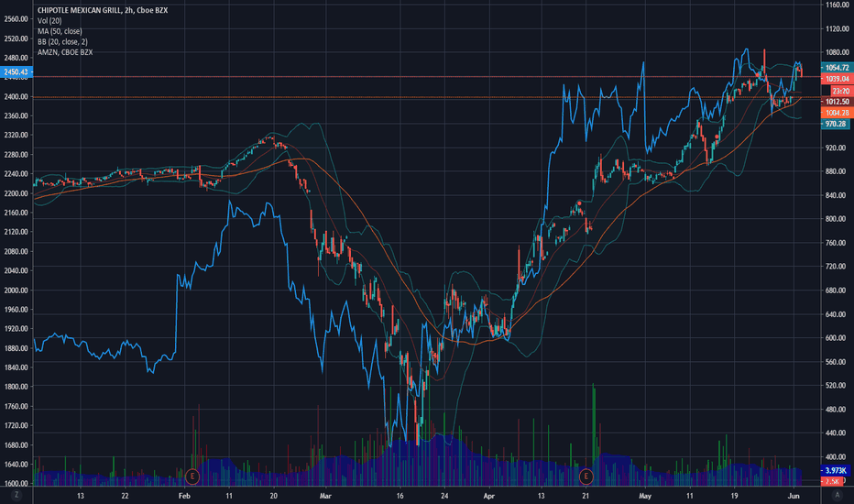Click the 23:20 countdown label
Screen dimensions: 854x504
pyautogui.click(x=841, y=91)
